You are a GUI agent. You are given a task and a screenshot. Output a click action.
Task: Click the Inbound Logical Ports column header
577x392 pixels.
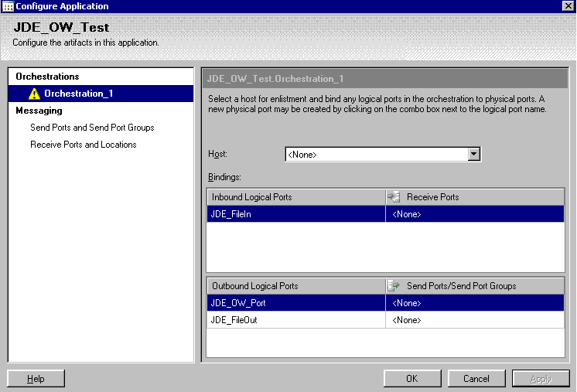coord(296,197)
